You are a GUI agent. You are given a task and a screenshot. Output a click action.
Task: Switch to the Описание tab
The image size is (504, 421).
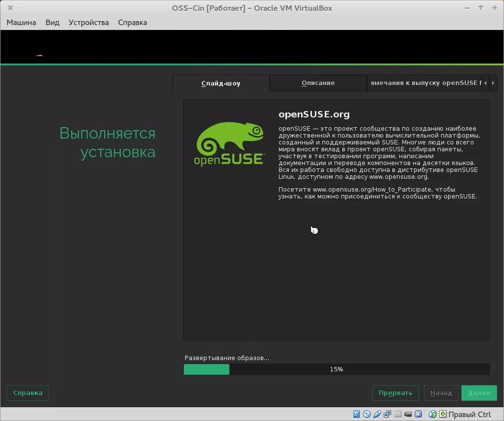318,83
